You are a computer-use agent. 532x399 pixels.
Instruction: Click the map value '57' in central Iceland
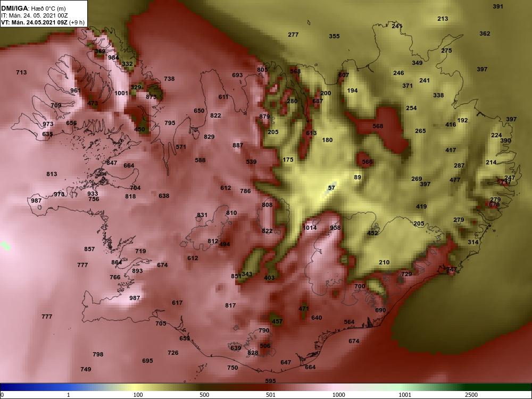331,188
